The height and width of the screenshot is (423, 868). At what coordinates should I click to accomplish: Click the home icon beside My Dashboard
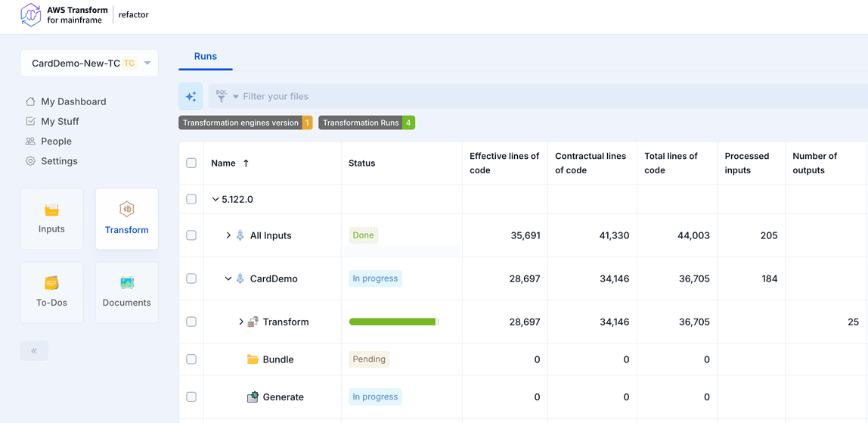click(30, 102)
